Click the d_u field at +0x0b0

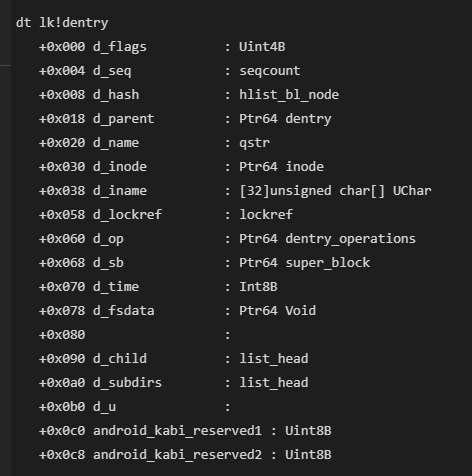(104, 407)
